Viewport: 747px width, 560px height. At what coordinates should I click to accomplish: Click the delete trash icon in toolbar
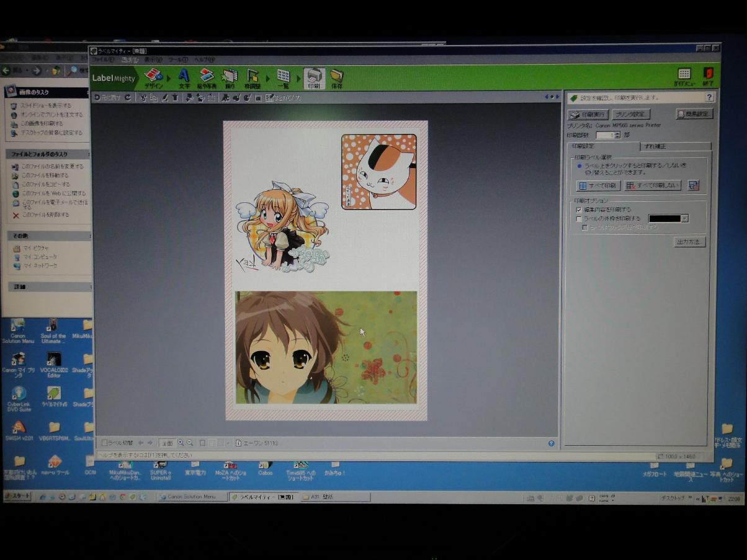click(x=175, y=97)
